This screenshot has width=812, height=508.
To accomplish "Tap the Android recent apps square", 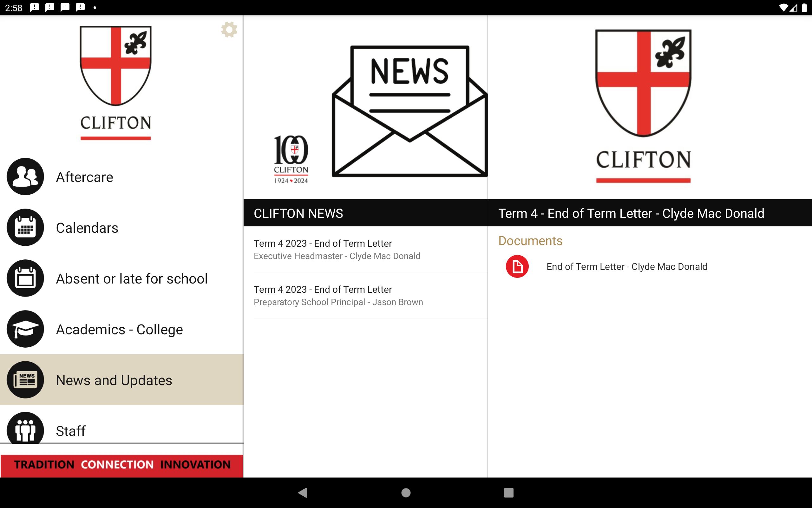I will click(x=509, y=492).
